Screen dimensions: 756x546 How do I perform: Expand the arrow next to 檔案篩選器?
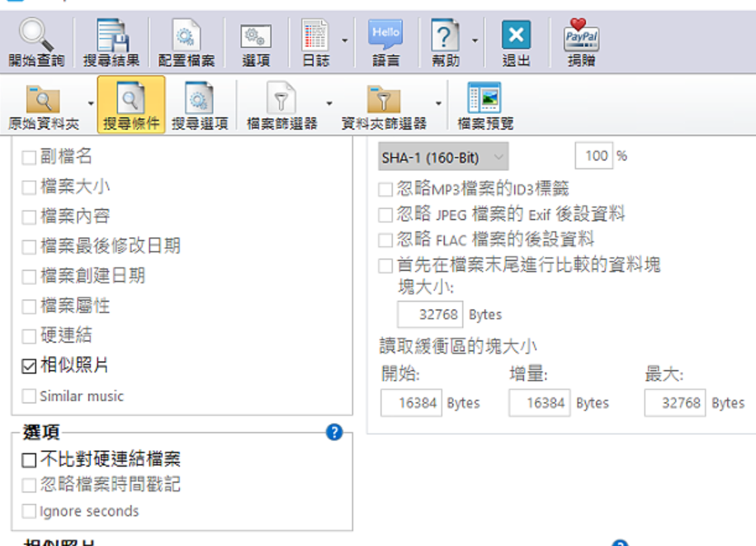tap(329, 103)
